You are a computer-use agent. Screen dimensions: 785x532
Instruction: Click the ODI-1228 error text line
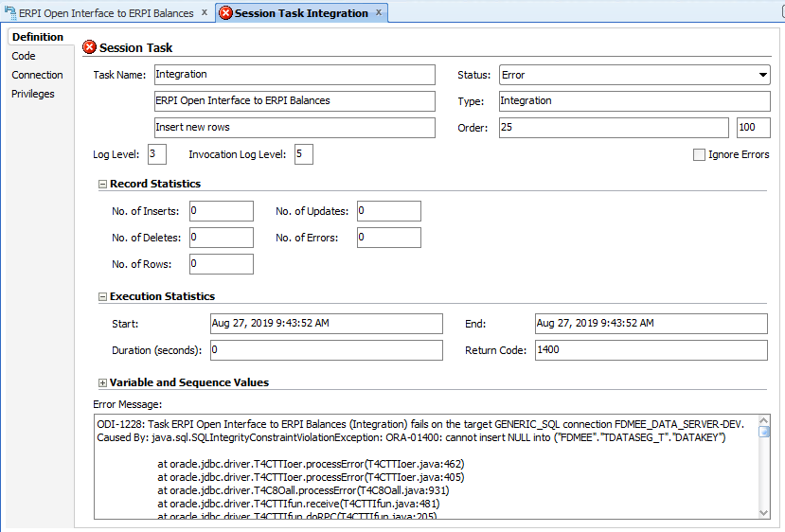[x=420, y=424]
